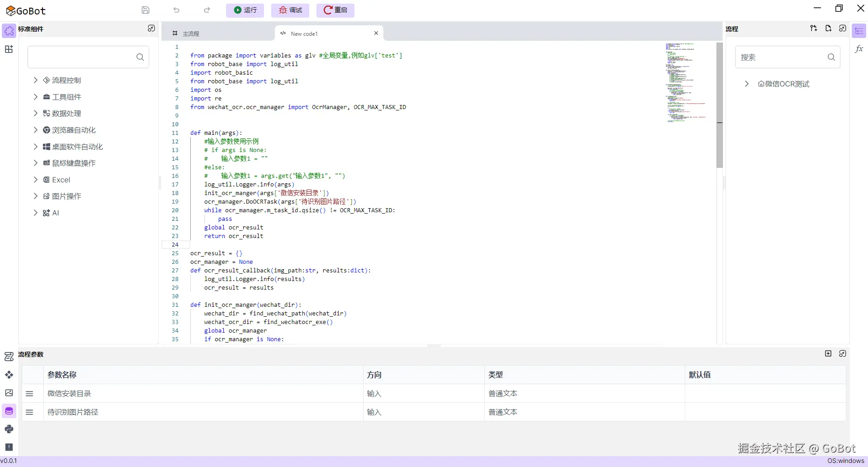Select the New code1 tab
The image size is (868, 467).
(305, 33)
